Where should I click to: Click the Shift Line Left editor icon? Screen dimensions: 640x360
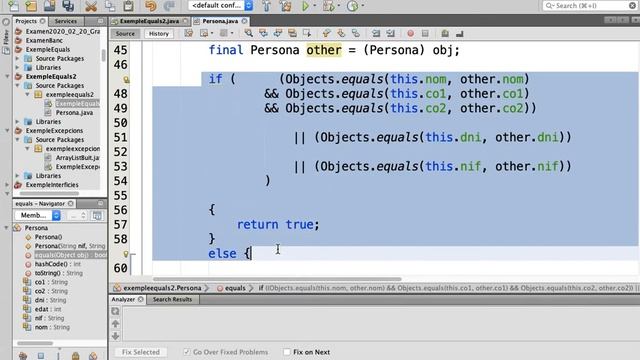[376, 33]
